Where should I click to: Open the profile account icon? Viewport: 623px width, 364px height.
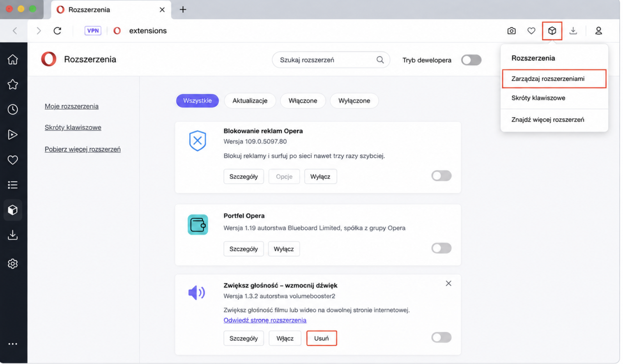pyautogui.click(x=598, y=31)
